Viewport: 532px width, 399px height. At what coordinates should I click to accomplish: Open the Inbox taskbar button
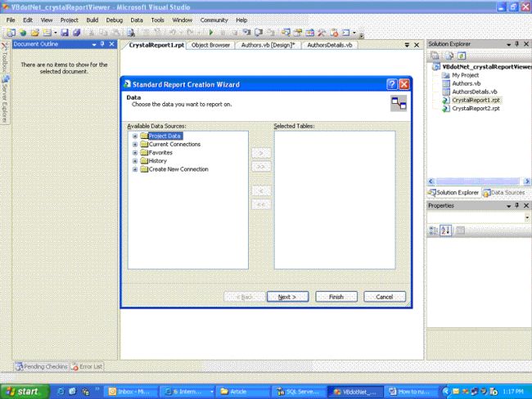[131, 392]
